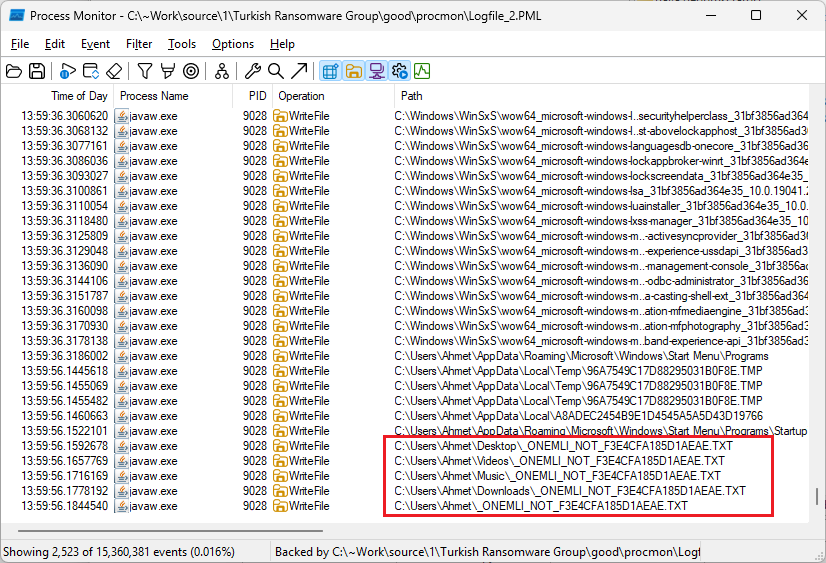Viewport: 826px width, 563px height.
Task: Click the Jump to Object arrow icon
Action: coord(298,71)
